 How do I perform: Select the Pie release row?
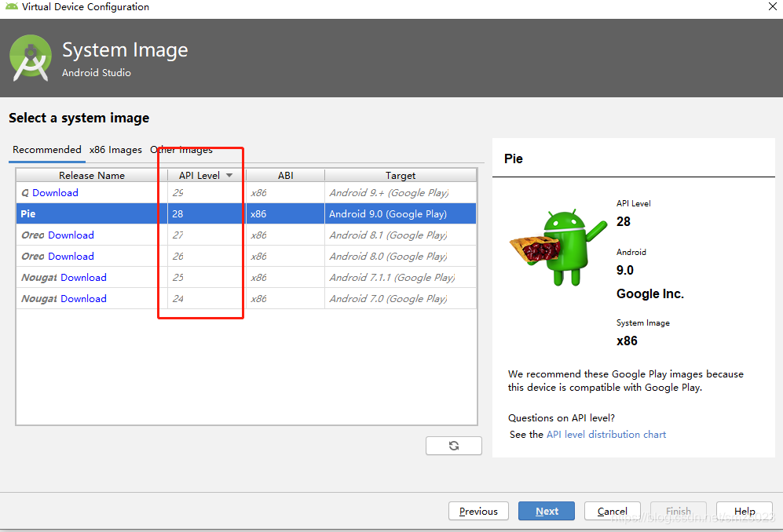click(246, 213)
